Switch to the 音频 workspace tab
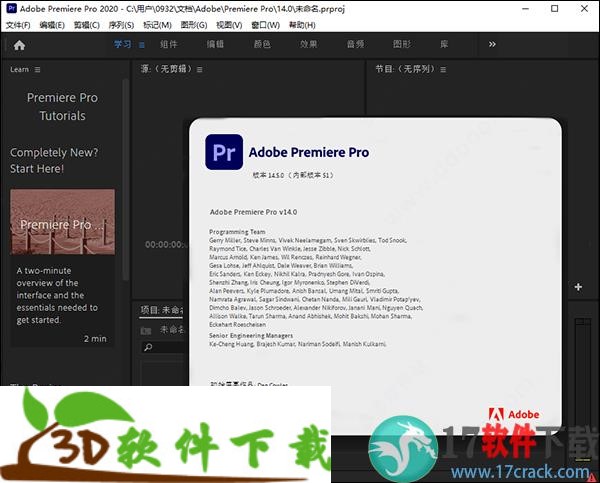The width and height of the screenshot is (600, 483). point(355,44)
